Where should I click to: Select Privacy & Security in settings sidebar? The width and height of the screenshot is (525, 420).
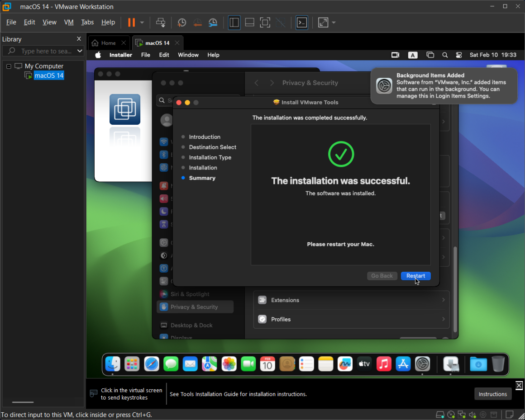(195, 307)
